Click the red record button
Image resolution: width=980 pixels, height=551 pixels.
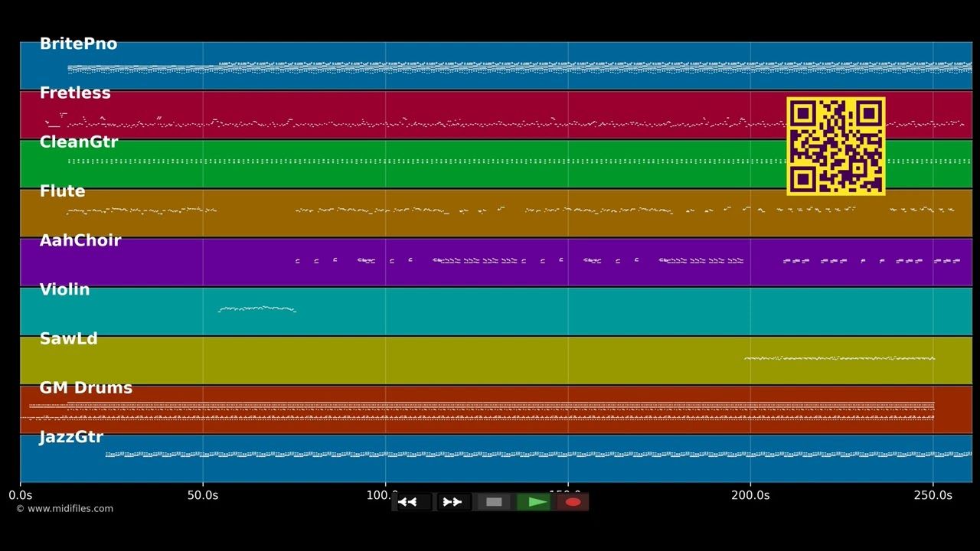(573, 502)
